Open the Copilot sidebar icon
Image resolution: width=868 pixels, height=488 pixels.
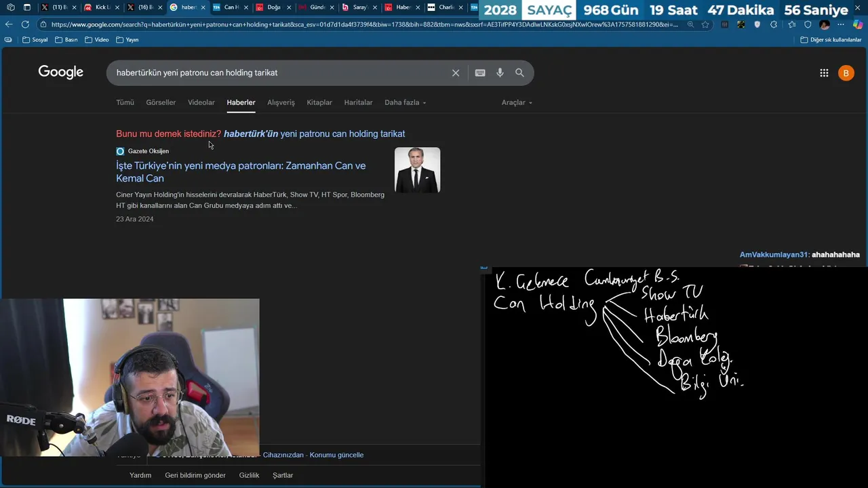(x=858, y=24)
